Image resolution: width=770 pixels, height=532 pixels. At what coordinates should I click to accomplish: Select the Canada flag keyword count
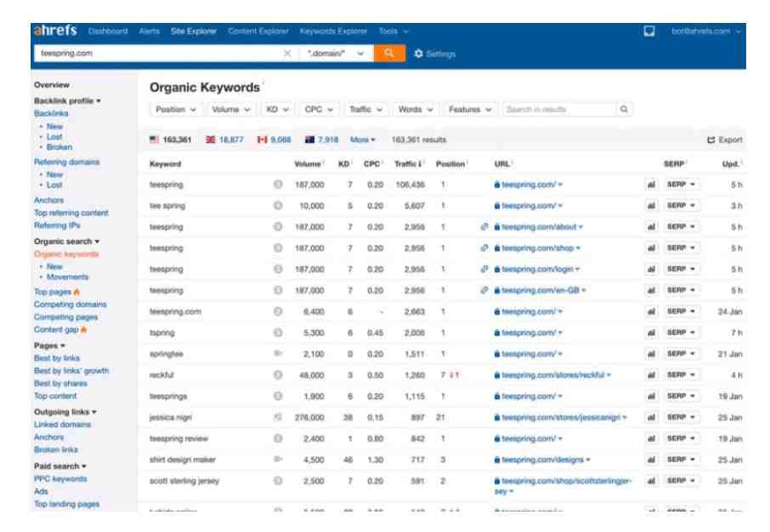tap(274, 139)
